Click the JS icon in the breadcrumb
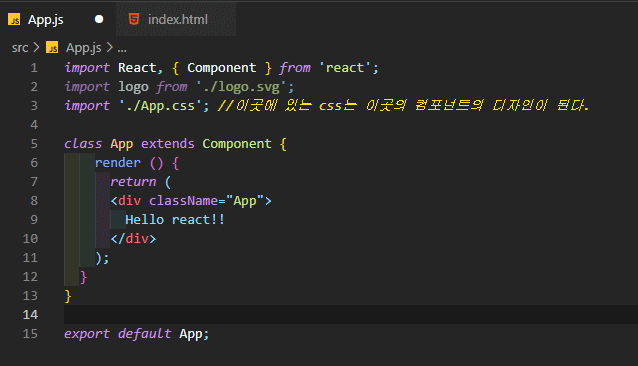638x366 pixels. coord(52,48)
